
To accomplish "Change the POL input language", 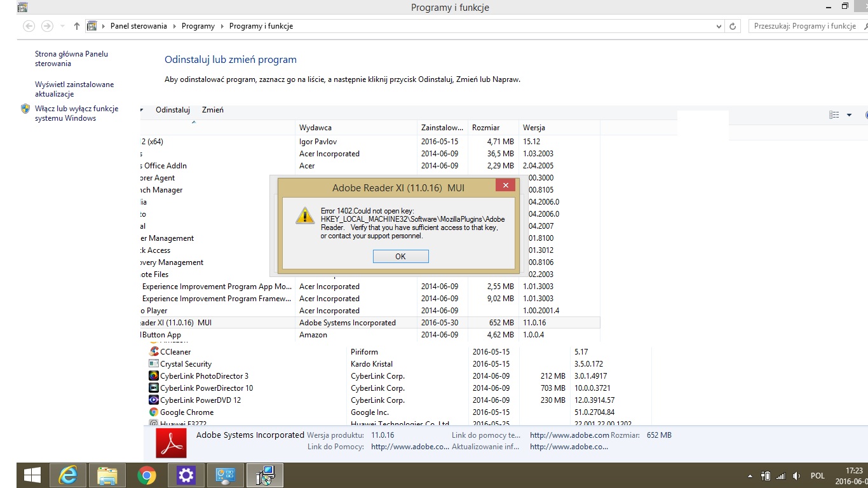I will (818, 476).
